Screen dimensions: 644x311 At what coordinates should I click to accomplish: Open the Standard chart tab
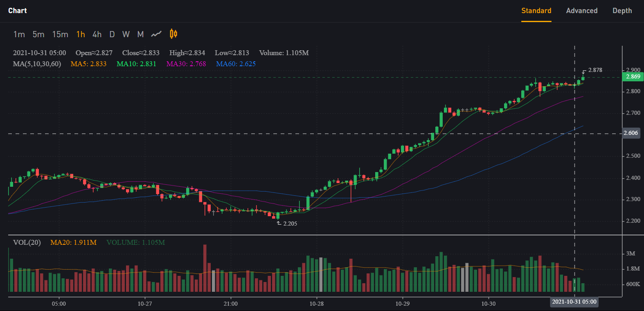pos(536,11)
